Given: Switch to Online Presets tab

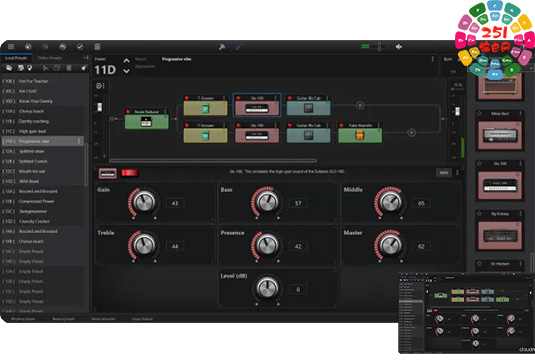Looking at the screenshot, I should click(50, 58).
